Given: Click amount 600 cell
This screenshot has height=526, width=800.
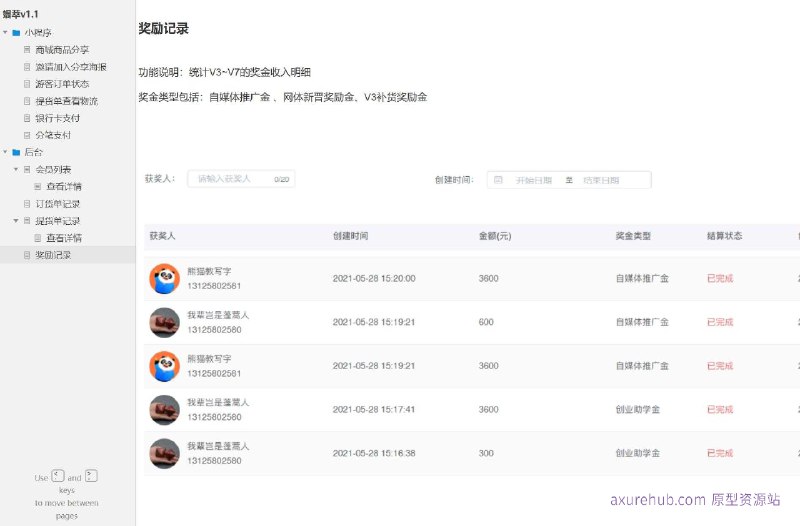Looking at the screenshot, I should click(x=486, y=322).
